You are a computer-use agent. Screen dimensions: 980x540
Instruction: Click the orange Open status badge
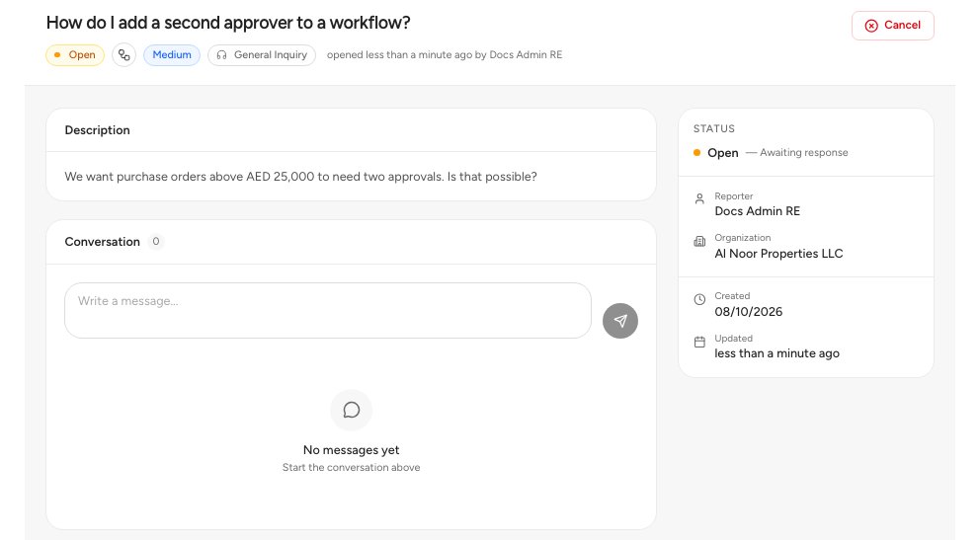click(x=75, y=55)
